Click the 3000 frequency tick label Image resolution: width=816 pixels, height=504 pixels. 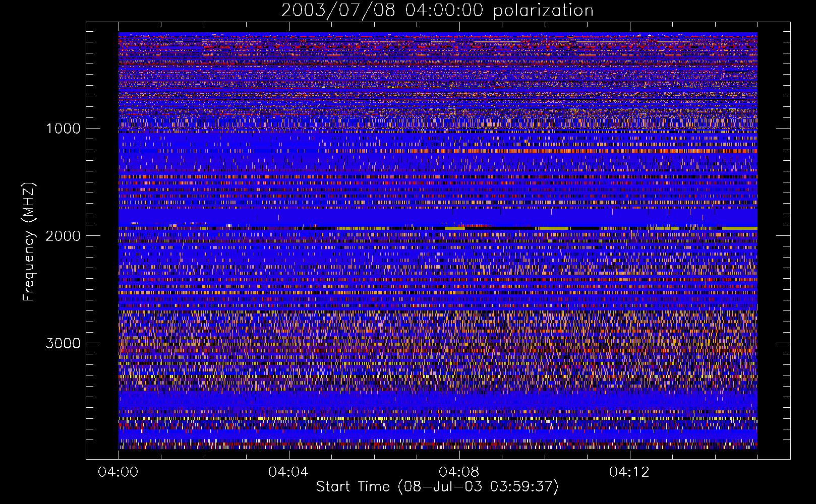pos(63,343)
